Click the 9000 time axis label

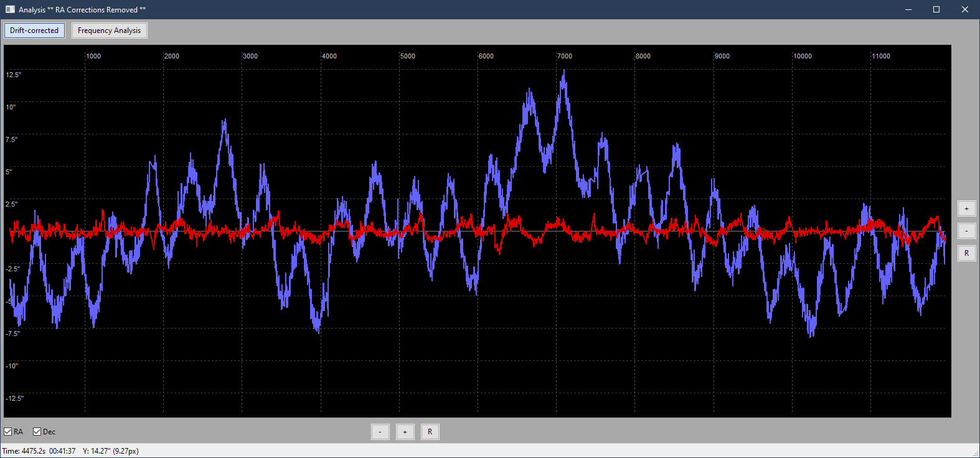click(722, 56)
